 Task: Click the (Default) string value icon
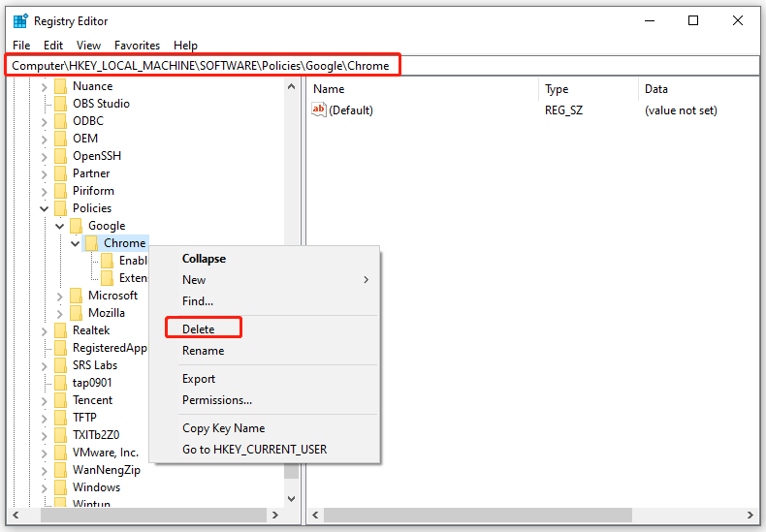[x=318, y=110]
